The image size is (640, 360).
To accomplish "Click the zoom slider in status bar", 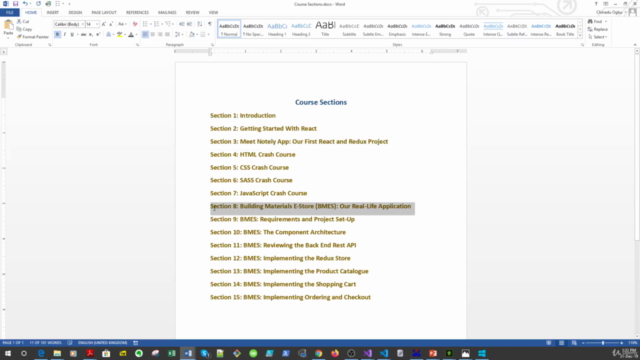I will click(603, 343).
